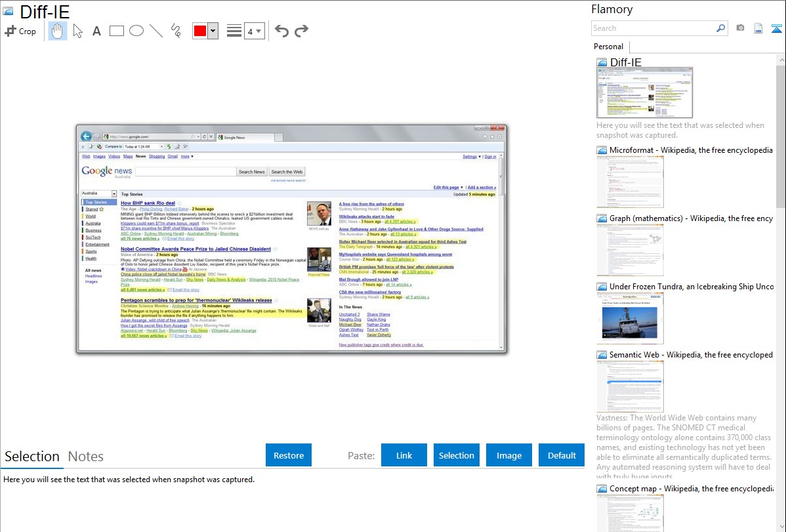Viewport: 786px width, 532px height.
Task: Choose the freehand scribble tool
Action: 176,31
